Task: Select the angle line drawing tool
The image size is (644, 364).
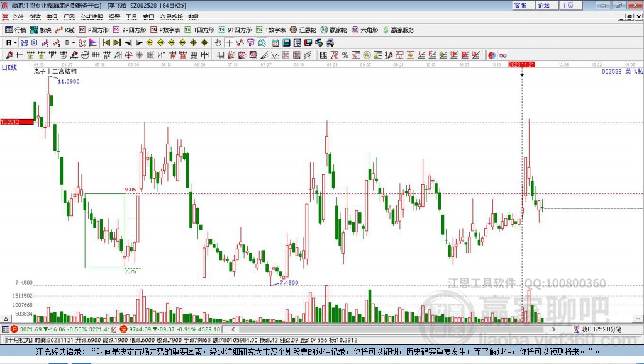Action: tap(264, 55)
